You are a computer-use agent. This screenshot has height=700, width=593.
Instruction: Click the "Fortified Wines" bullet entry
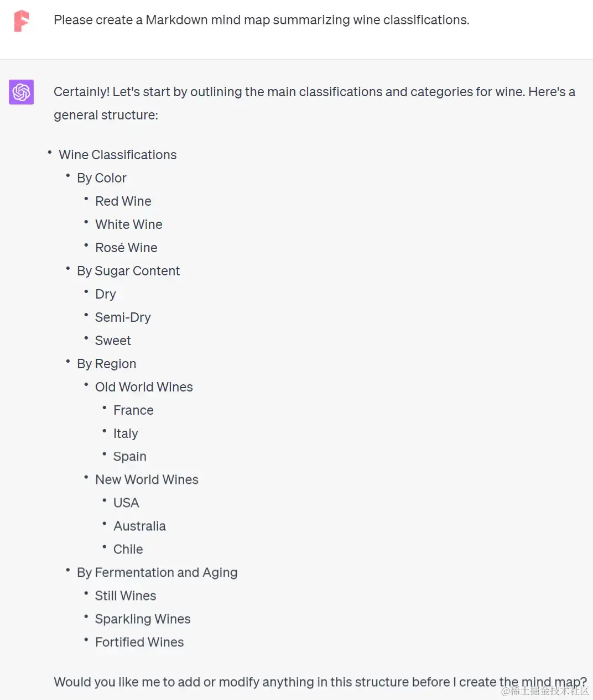point(139,642)
